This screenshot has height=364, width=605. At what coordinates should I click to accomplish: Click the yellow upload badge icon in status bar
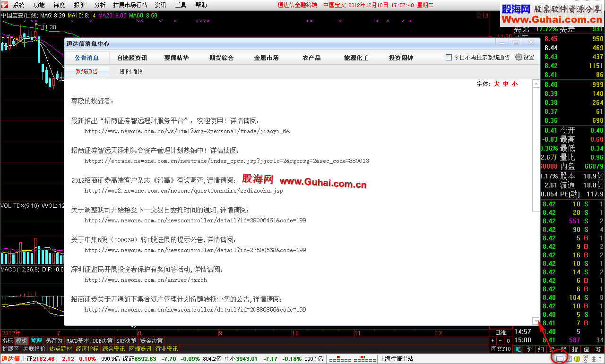(577, 359)
